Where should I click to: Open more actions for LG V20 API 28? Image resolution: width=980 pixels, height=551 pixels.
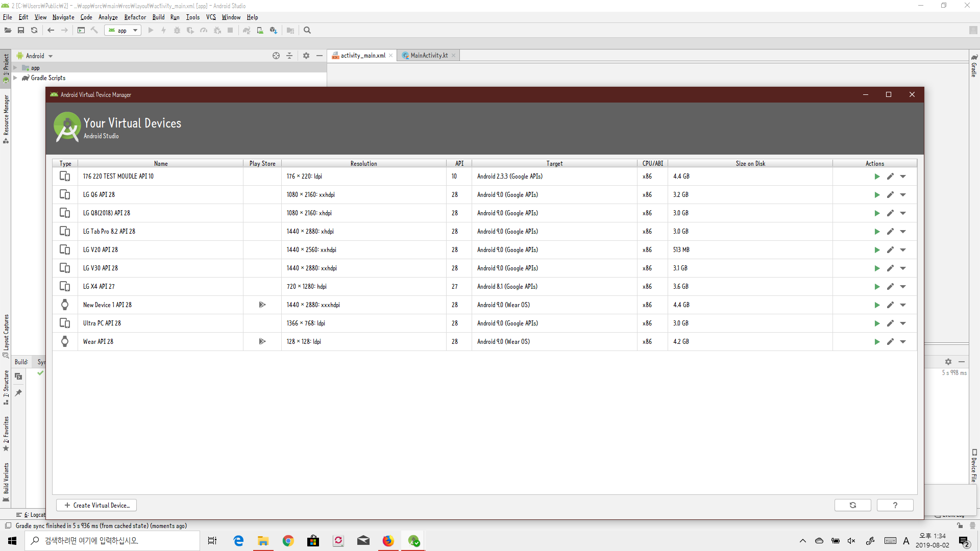[x=903, y=250]
